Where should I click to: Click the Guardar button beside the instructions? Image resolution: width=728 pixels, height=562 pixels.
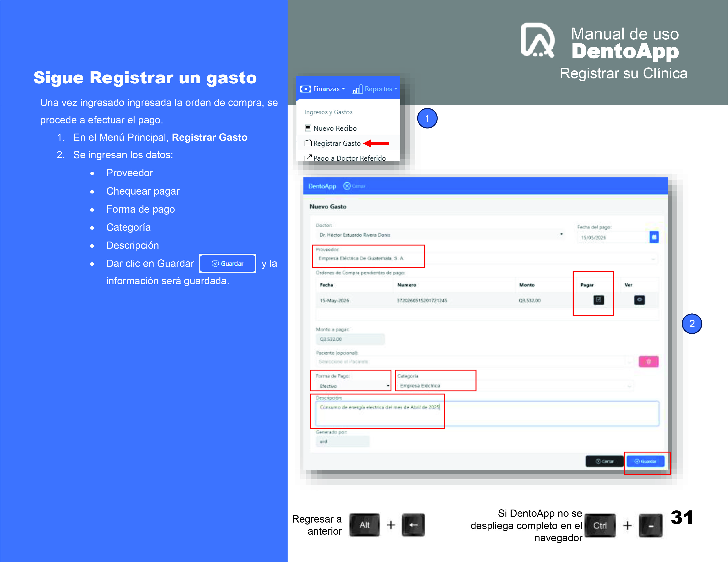[x=228, y=264]
